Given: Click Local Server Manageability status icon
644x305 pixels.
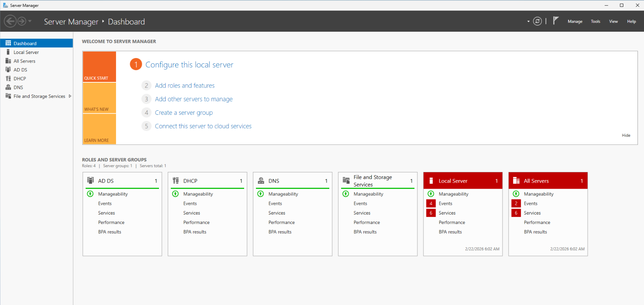Looking at the screenshot, I should tap(431, 194).
